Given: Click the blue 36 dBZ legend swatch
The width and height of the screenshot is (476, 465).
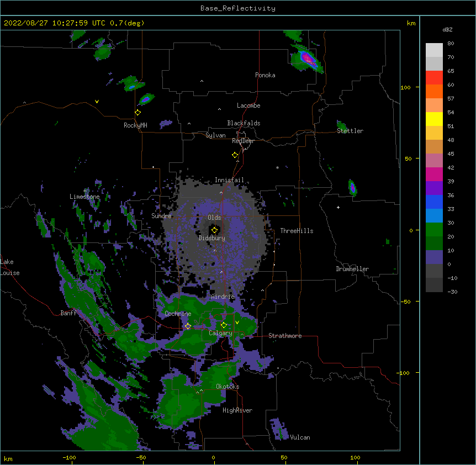Looking at the screenshot, I should pyautogui.click(x=434, y=202).
